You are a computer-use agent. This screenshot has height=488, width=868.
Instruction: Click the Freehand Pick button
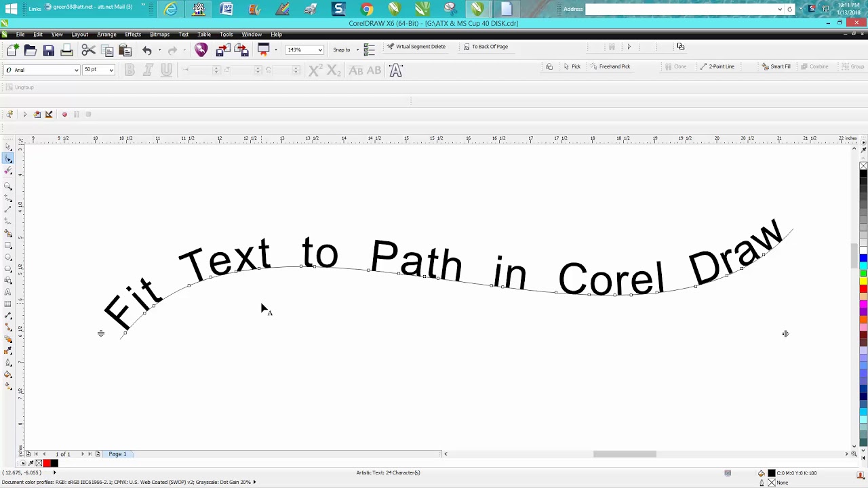coord(610,66)
